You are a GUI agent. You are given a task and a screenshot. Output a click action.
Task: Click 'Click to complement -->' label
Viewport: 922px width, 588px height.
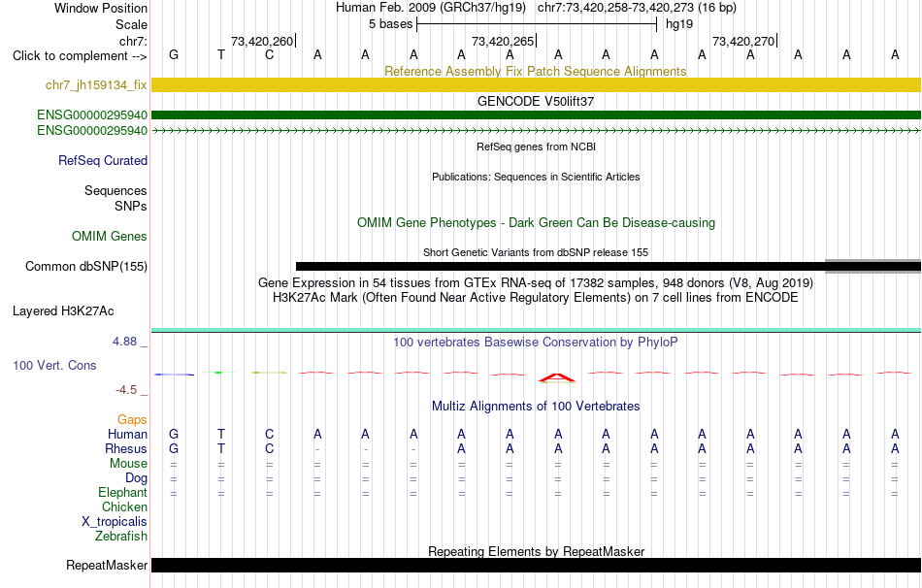point(80,56)
